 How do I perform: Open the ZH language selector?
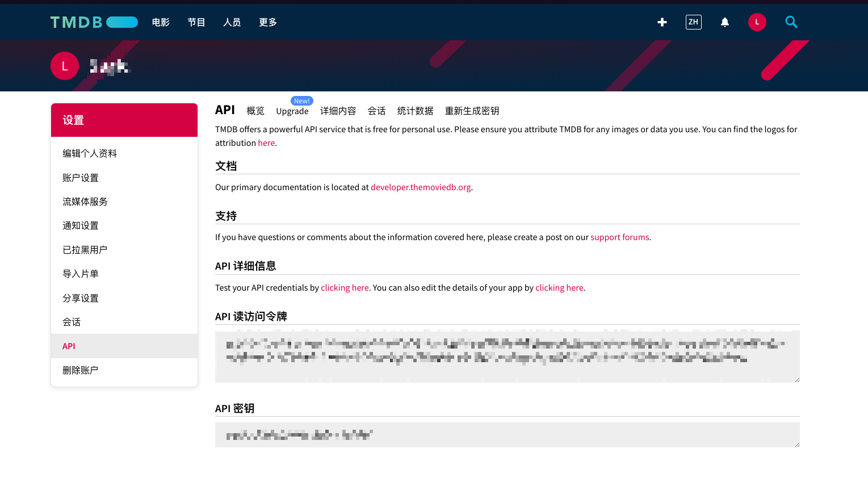point(693,22)
